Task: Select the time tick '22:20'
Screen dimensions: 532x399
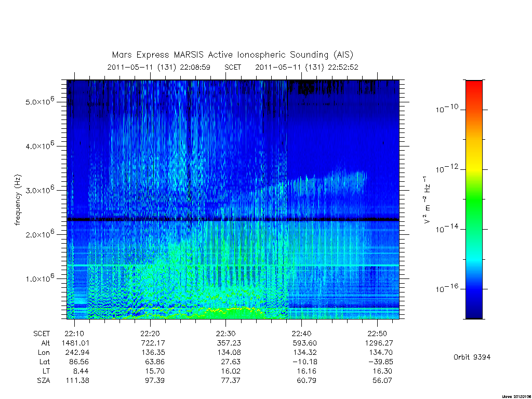Action: 150,334
